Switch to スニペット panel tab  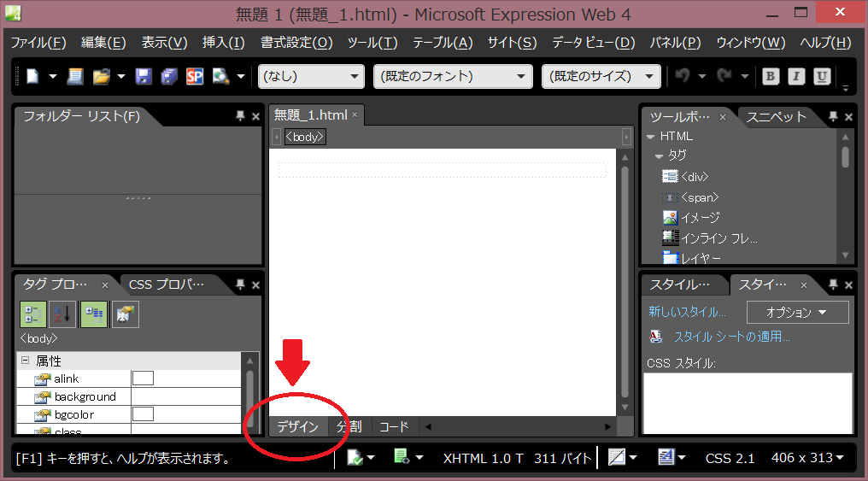click(x=776, y=117)
